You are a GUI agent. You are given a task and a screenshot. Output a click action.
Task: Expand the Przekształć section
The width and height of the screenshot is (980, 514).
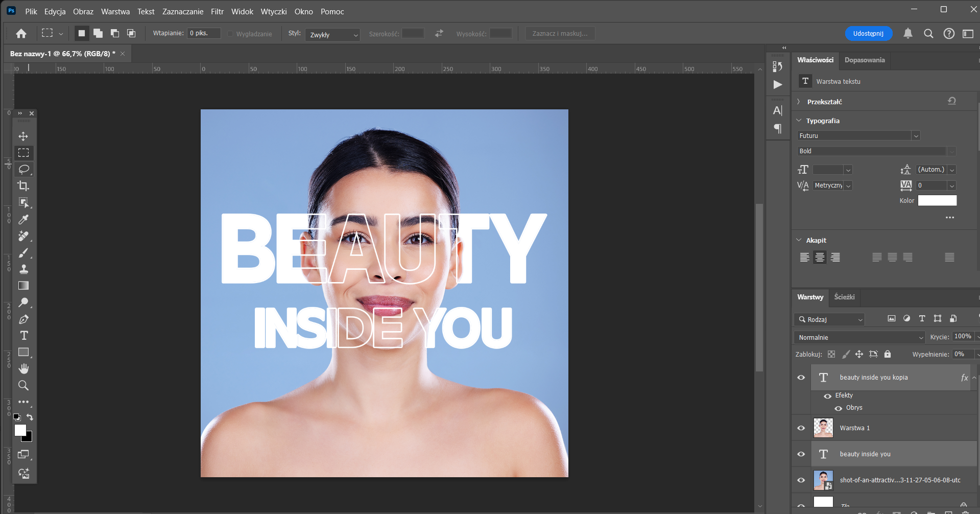point(799,102)
